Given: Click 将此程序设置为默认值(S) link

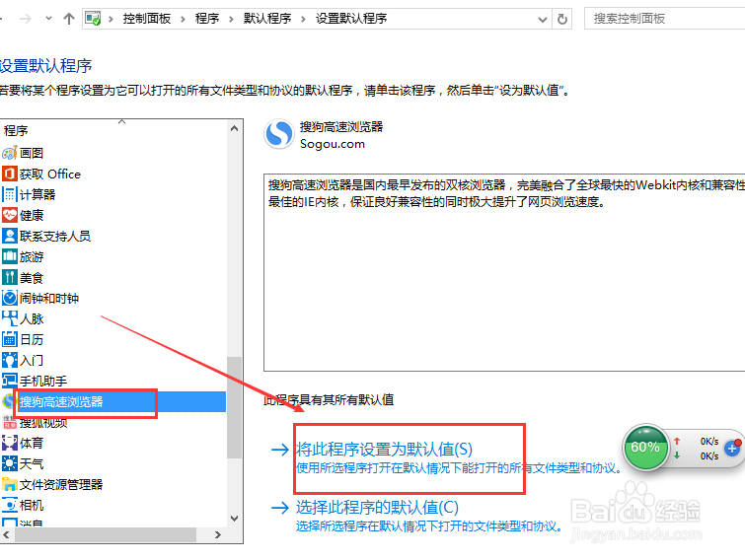Looking at the screenshot, I should click(x=384, y=449).
